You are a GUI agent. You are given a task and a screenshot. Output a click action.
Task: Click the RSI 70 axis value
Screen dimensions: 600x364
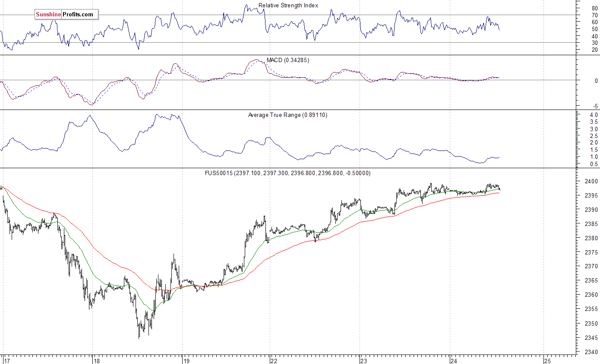point(595,15)
